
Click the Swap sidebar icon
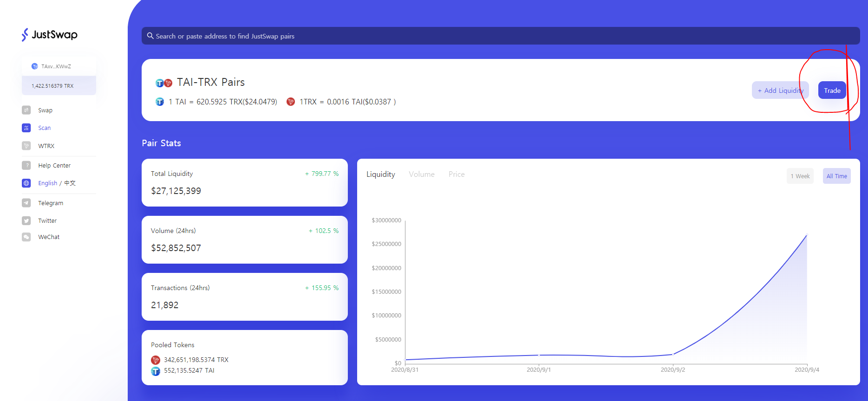coord(26,110)
